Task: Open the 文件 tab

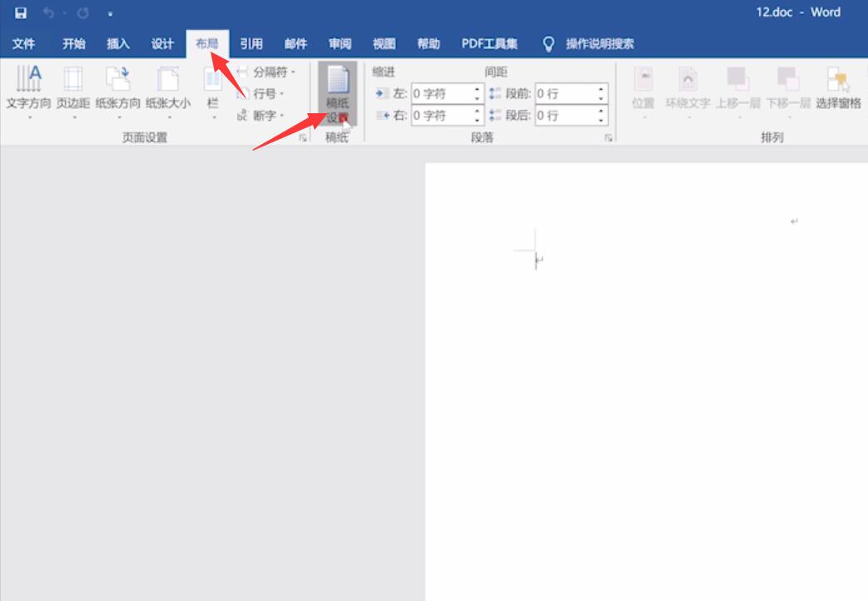Action: [23, 44]
